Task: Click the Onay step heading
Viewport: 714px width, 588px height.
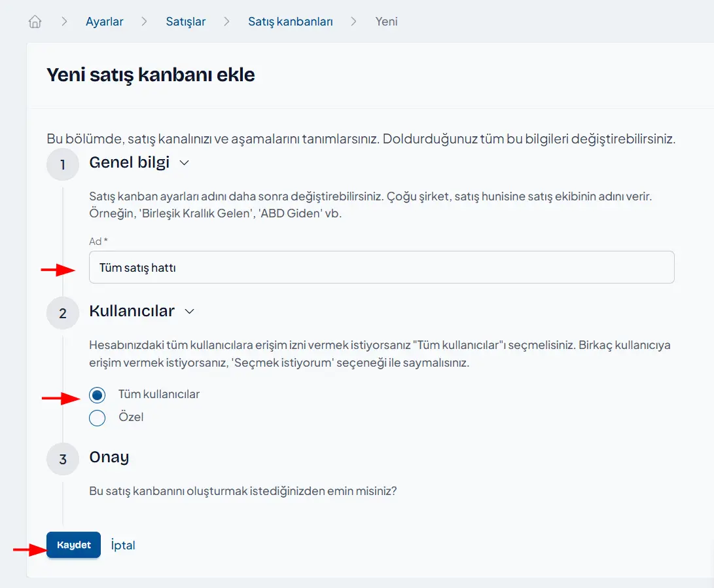Action: [109, 457]
